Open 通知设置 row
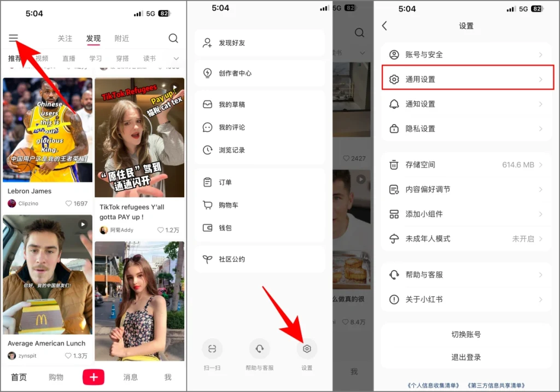 [466, 104]
